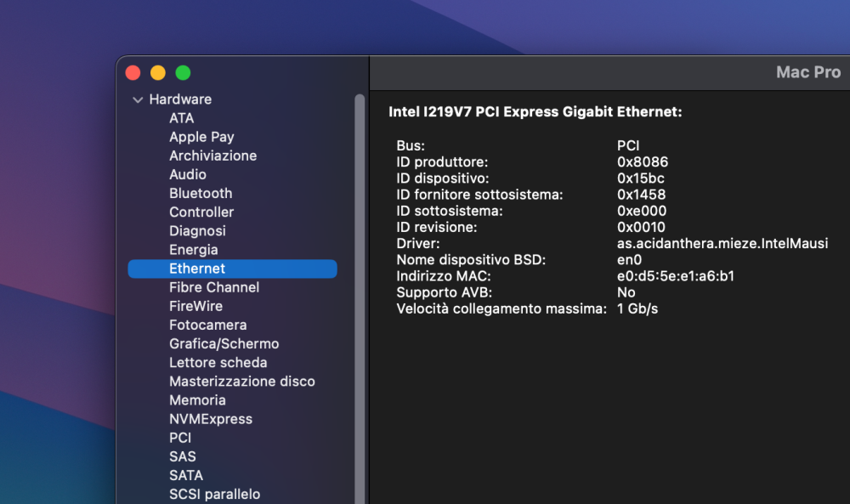Viewport: 850px width, 504px height.
Task: Click the ID dispositivo value 0x15bc
Action: point(641,178)
